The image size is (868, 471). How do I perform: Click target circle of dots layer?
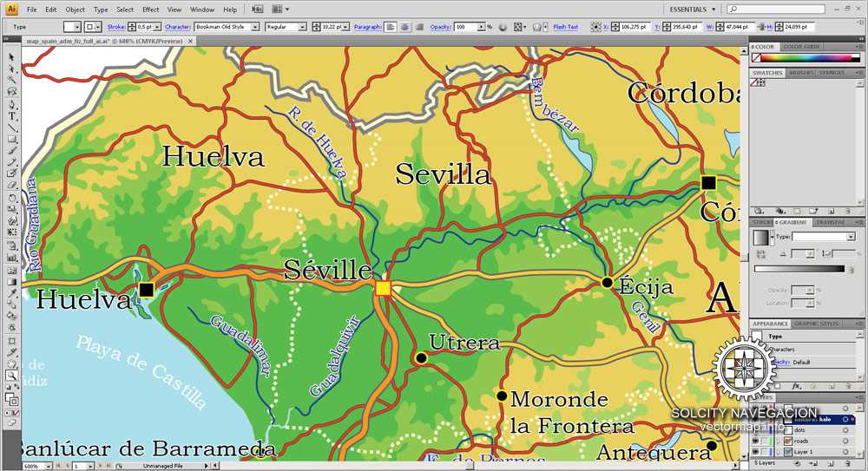click(845, 430)
